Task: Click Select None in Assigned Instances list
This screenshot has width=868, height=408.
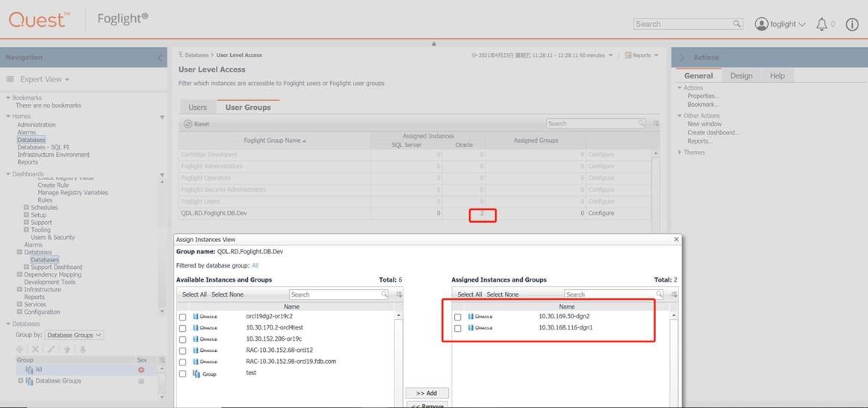Action: pyautogui.click(x=503, y=294)
